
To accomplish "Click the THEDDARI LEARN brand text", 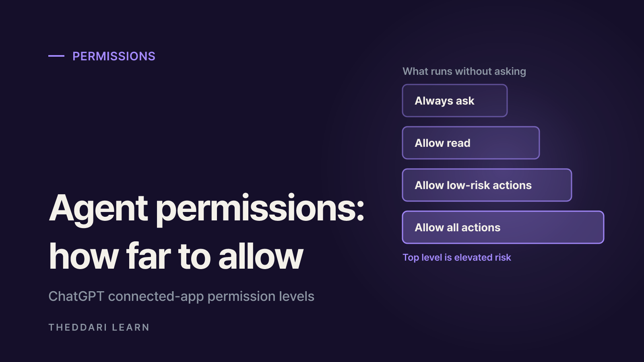I will click(x=99, y=327).
